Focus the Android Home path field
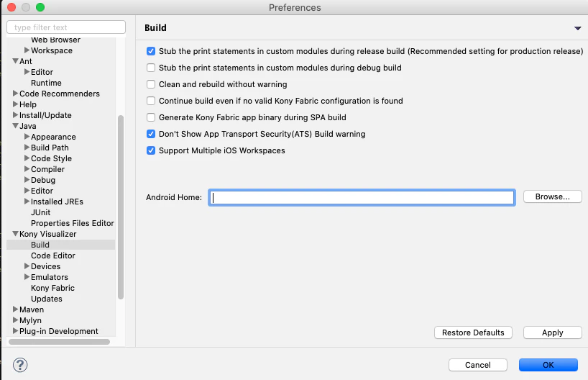The image size is (588, 380). point(362,197)
